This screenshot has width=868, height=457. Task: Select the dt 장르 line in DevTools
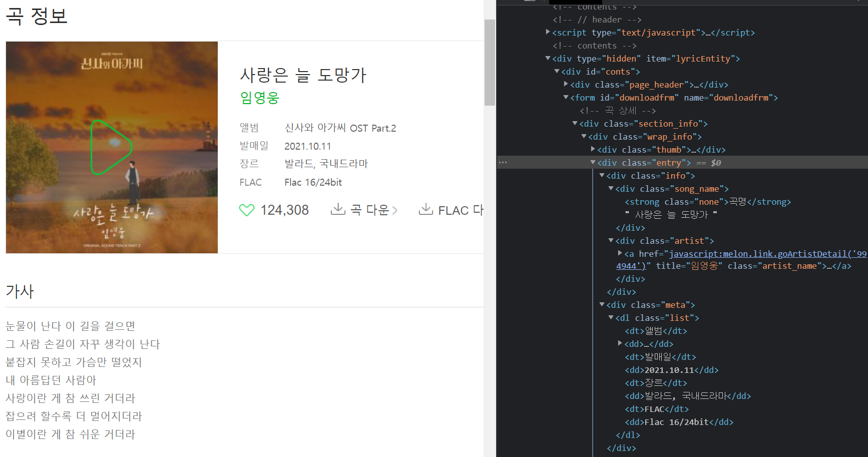(656, 383)
